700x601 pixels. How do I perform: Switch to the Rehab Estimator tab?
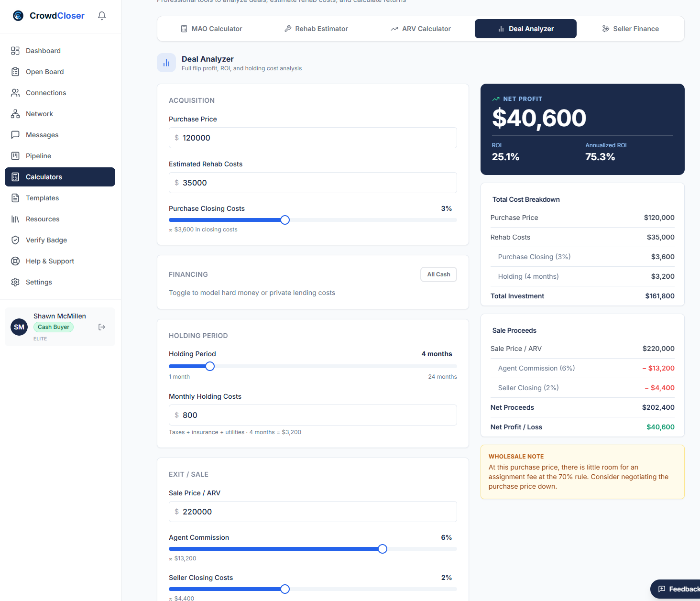tap(316, 29)
